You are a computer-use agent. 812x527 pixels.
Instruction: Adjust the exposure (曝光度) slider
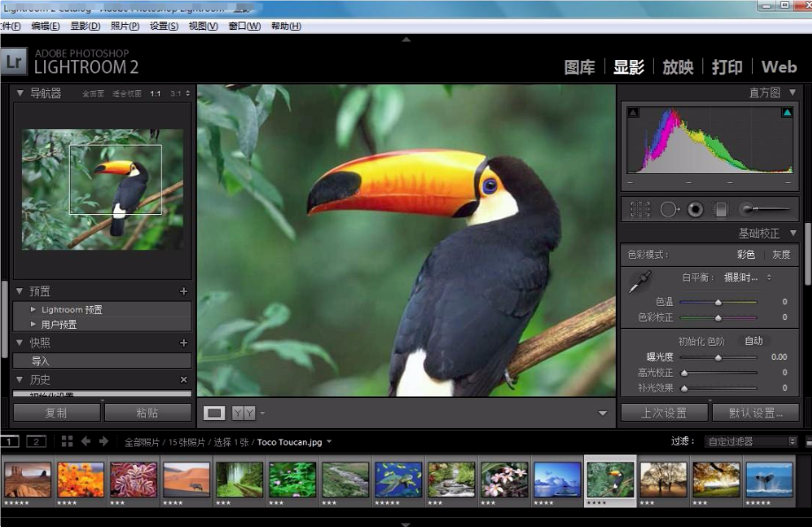pyautogui.click(x=717, y=357)
